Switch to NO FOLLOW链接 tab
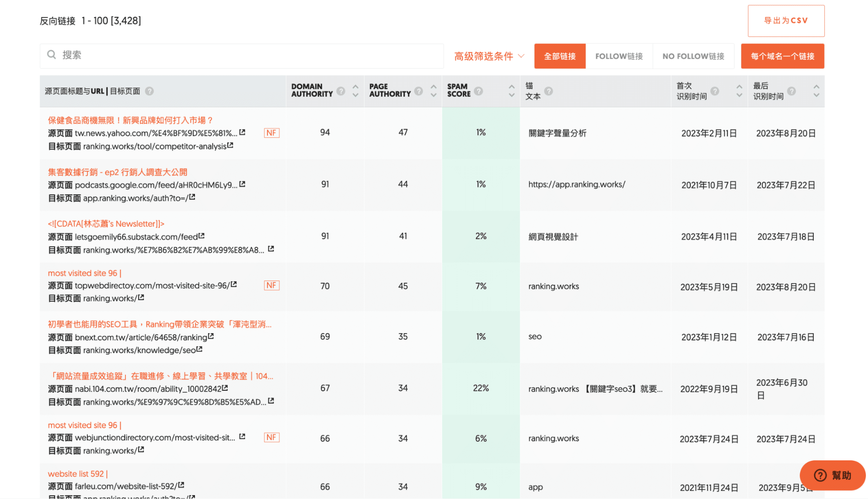 tap(693, 56)
